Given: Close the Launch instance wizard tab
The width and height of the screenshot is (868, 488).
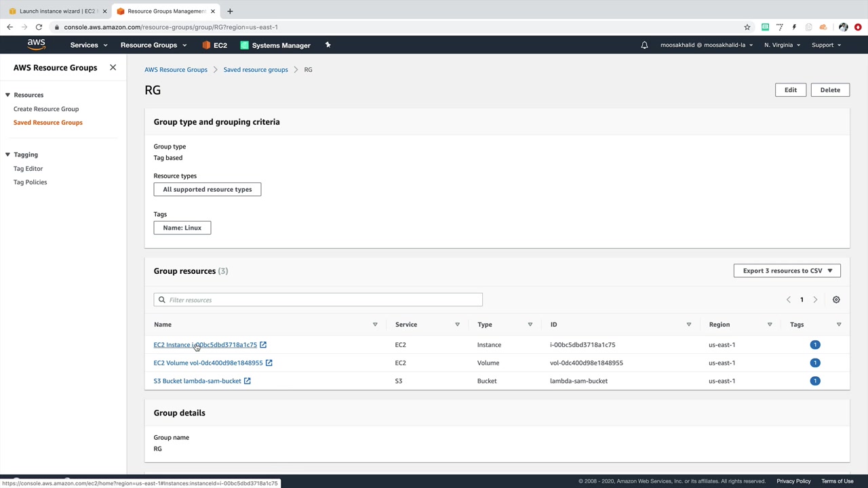Looking at the screenshot, I should [104, 11].
